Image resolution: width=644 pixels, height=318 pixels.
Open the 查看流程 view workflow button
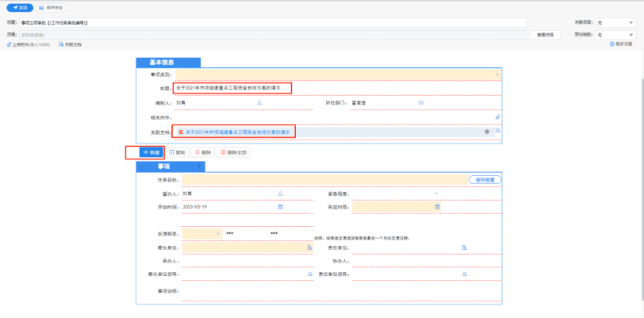545,35
